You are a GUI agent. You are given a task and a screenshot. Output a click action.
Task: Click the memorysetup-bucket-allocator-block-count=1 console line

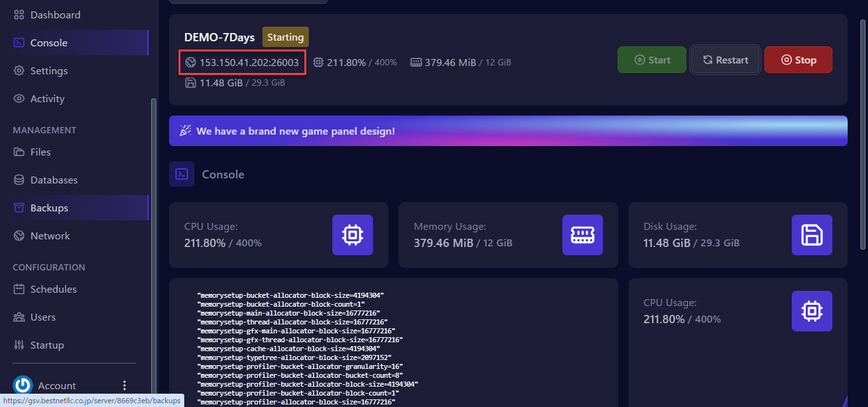[x=281, y=304]
